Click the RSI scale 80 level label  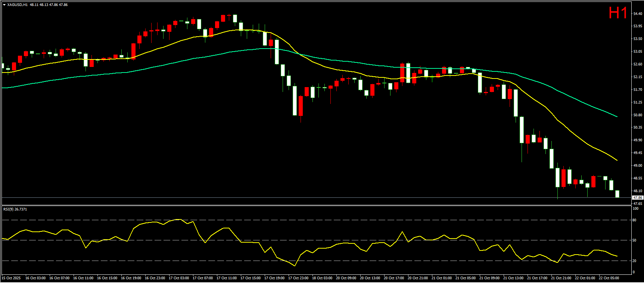pos(634,220)
